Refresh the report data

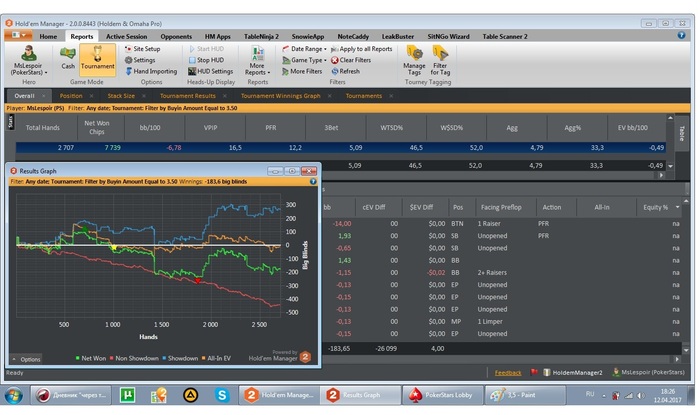point(345,71)
